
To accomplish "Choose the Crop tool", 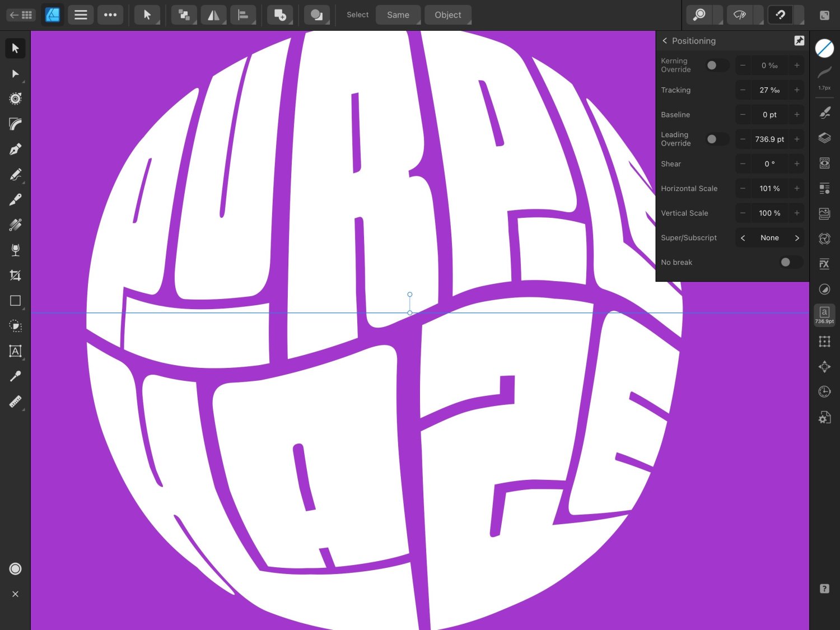I will pos(15,276).
